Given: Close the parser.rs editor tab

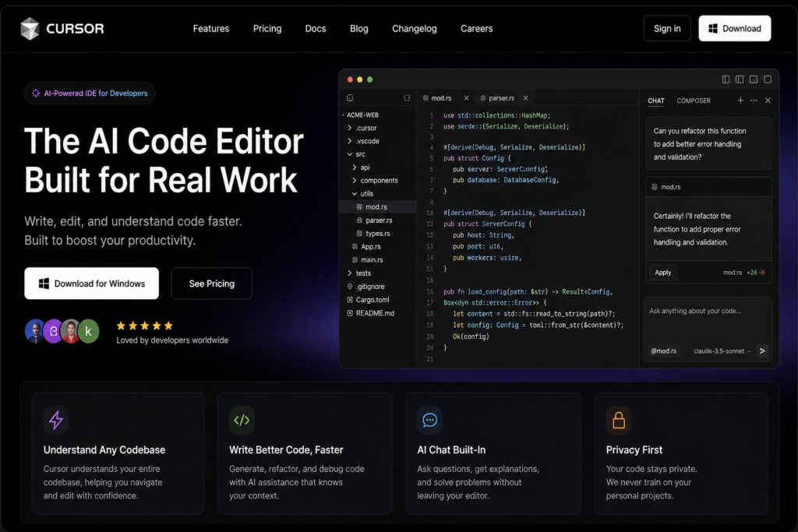Looking at the screenshot, I should click(526, 98).
